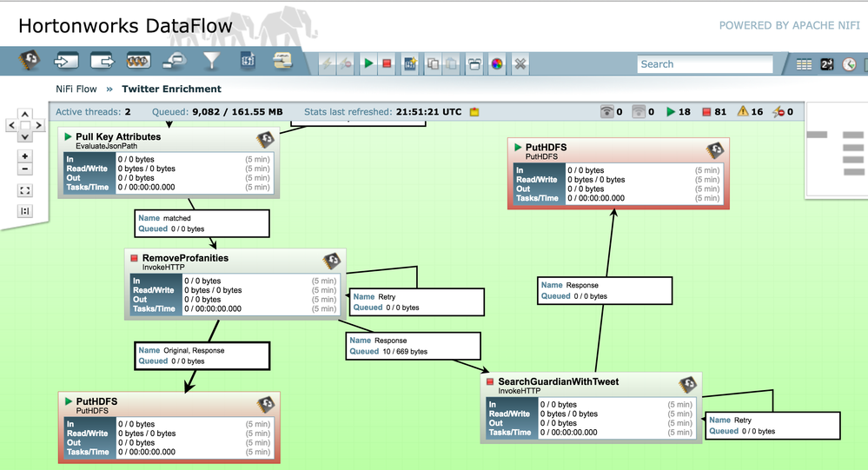This screenshot has width=868, height=470.
Task: Pan the canvas up with arrow
Action: pyautogui.click(x=25, y=114)
